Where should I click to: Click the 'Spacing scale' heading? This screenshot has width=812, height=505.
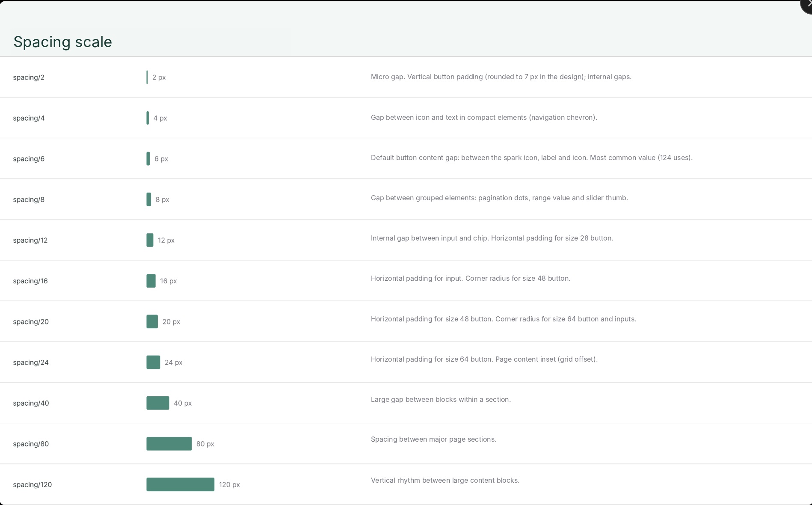(62, 42)
